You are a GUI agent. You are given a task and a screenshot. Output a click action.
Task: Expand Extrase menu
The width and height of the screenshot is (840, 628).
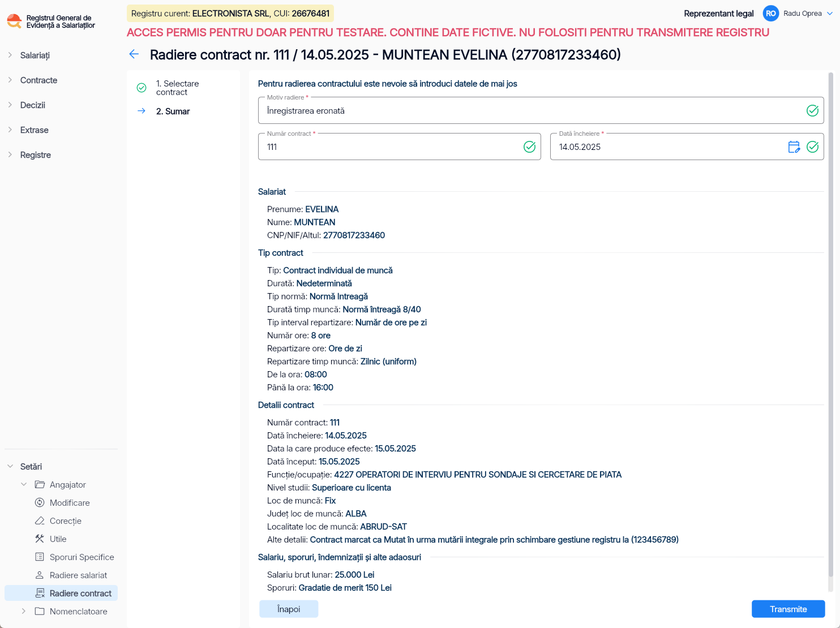(x=10, y=130)
